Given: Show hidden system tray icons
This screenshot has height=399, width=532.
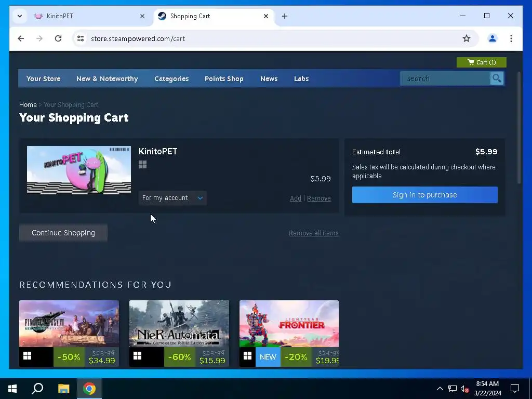Looking at the screenshot, I should [440, 389].
